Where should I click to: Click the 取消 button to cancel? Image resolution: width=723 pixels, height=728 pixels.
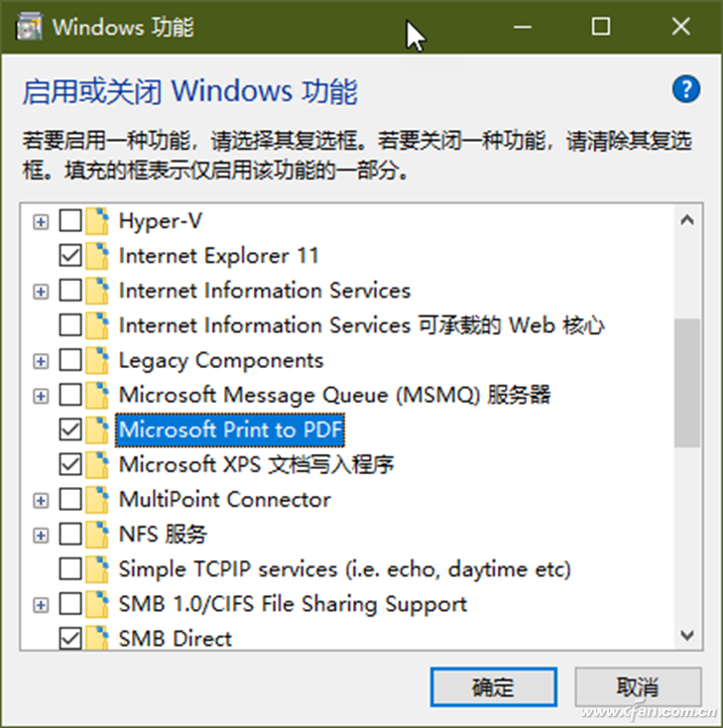[638, 687]
